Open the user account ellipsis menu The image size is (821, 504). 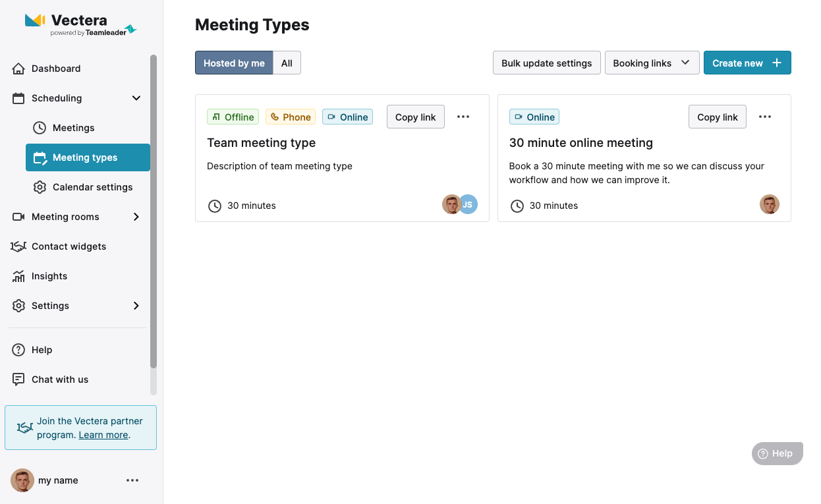pyautogui.click(x=132, y=480)
